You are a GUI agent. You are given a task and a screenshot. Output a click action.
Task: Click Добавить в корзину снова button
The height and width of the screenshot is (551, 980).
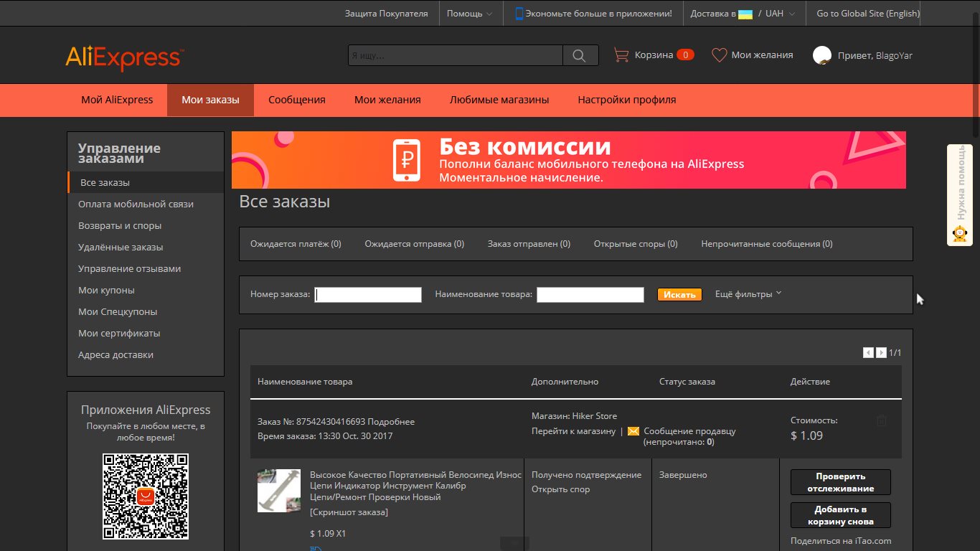(840, 515)
